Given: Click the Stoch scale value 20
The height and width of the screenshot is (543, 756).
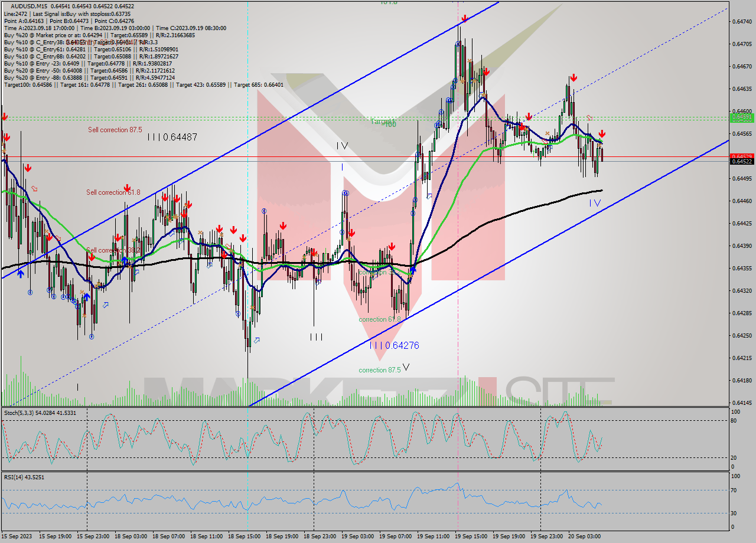Looking at the screenshot, I should click(x=734, y=458).
